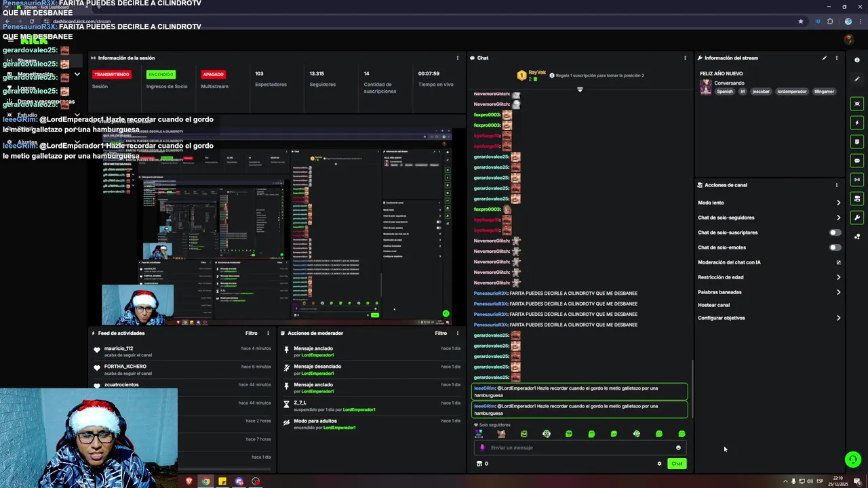Open Filtro in Feed de actividades
This screenshot has width=868, height=488.
coord(252,333)
